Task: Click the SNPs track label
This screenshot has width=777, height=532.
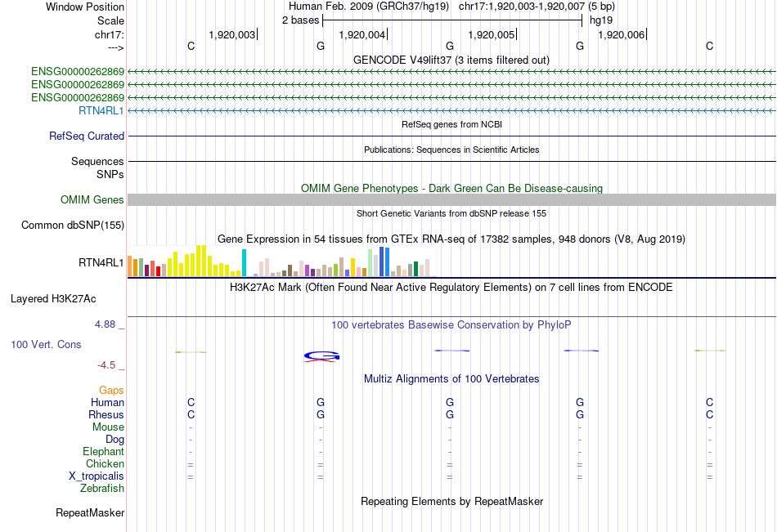Action: 110,174
